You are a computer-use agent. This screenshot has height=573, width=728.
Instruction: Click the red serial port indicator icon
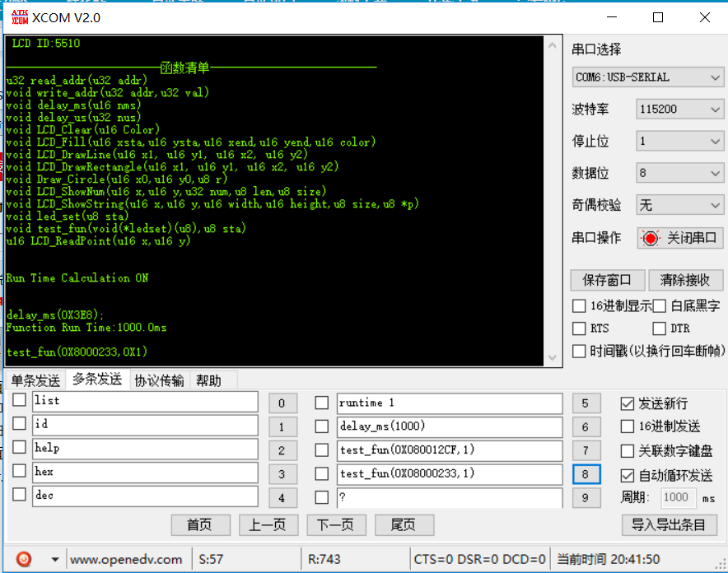coord(650,238)
